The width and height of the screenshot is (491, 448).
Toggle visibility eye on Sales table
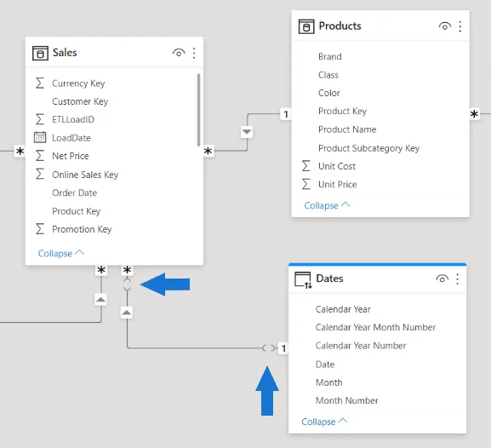[179, 53]
